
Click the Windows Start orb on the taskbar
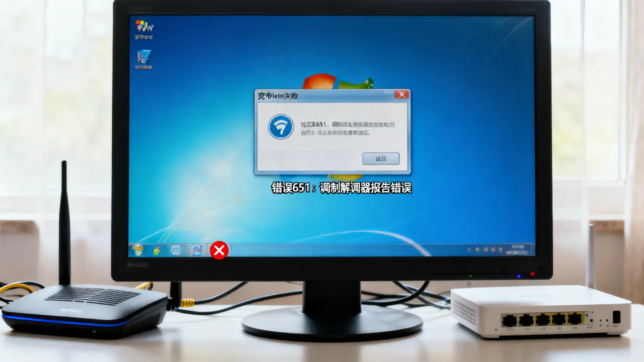coord(137,249)
